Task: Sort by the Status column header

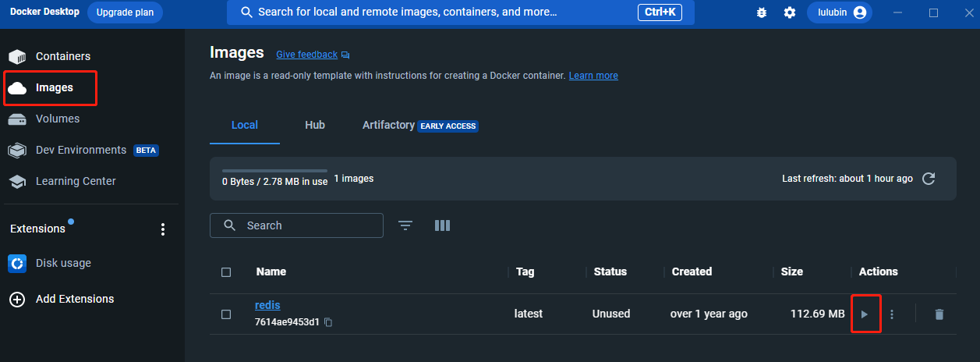Action: tap(610, 271)
